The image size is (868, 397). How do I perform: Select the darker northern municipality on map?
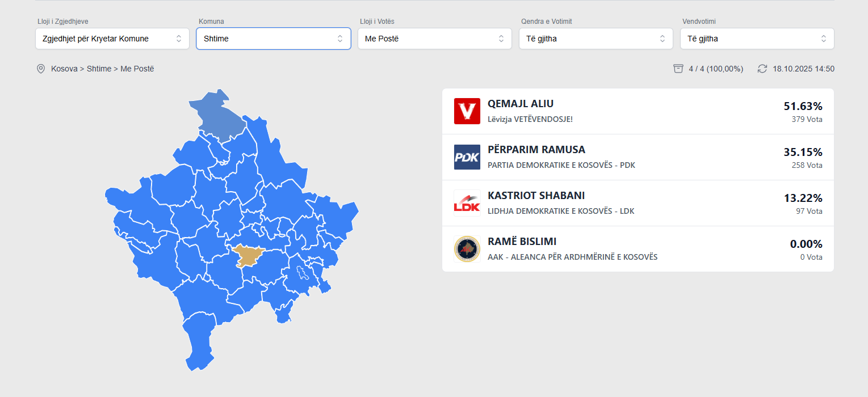(218, 116)
